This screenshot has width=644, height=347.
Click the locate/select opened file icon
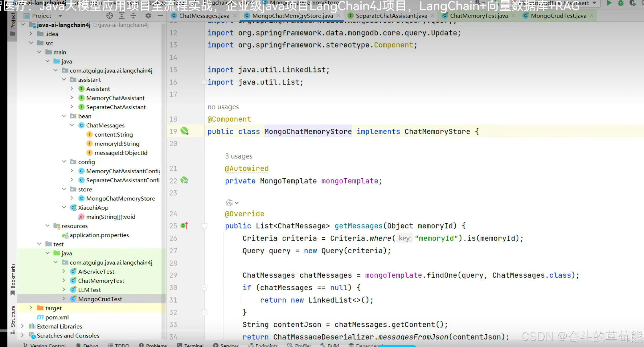[x=109, y=16]
